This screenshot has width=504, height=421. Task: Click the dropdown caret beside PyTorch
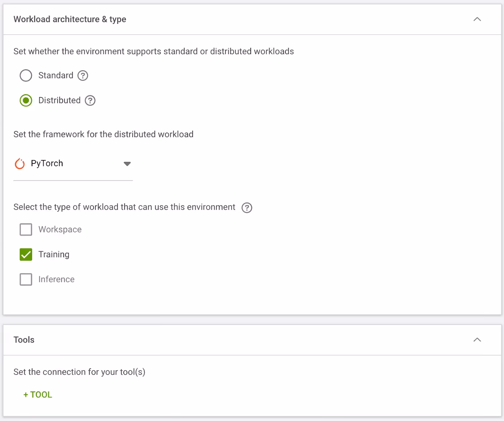tap(127, 164)
